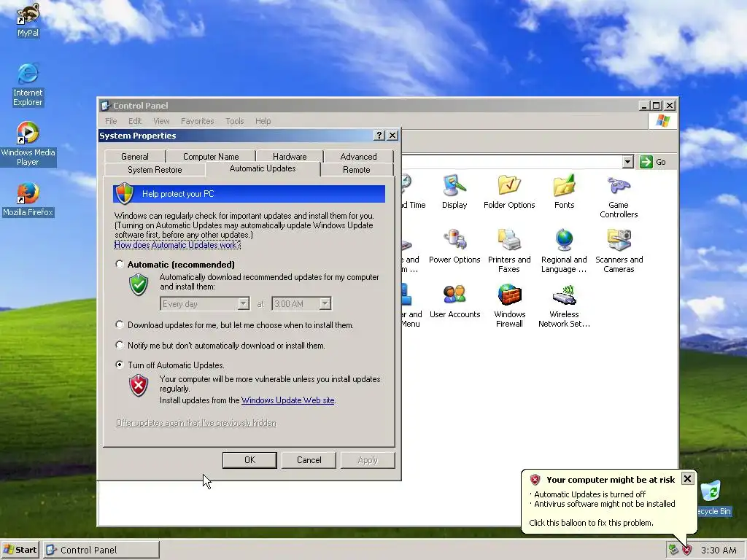Click the red security shield tray icon
747x560 pixels.
(686, 550)
